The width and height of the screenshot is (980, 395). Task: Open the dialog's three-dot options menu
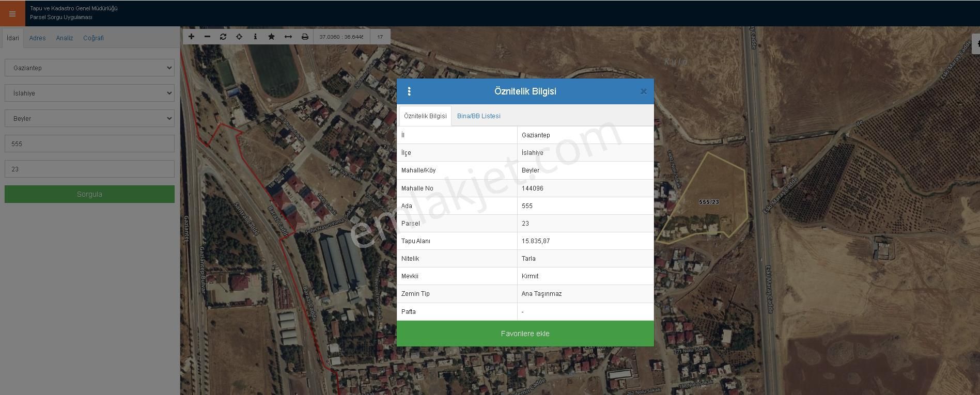409,91
